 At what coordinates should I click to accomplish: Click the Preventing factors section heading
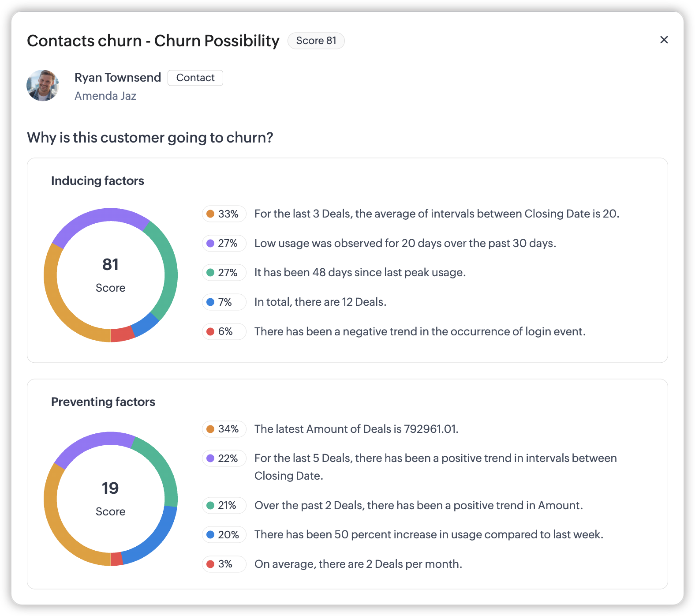click(103, 402)
